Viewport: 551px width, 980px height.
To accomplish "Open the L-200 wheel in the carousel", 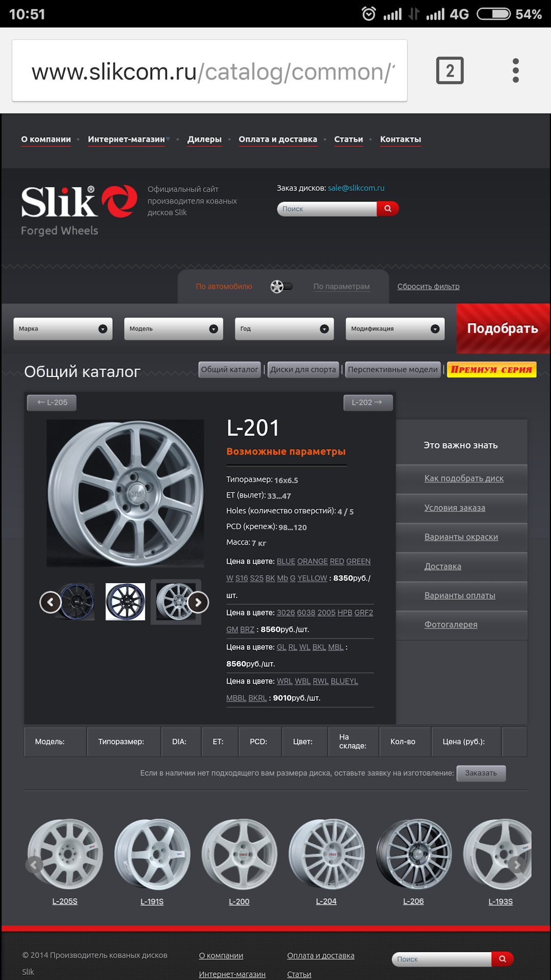I will (239, 855).
